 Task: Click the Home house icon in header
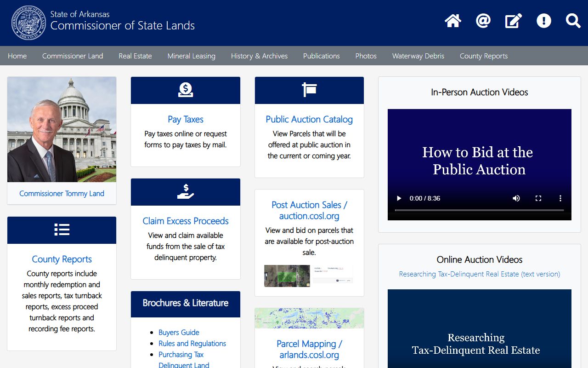click(x=452, y=21)
